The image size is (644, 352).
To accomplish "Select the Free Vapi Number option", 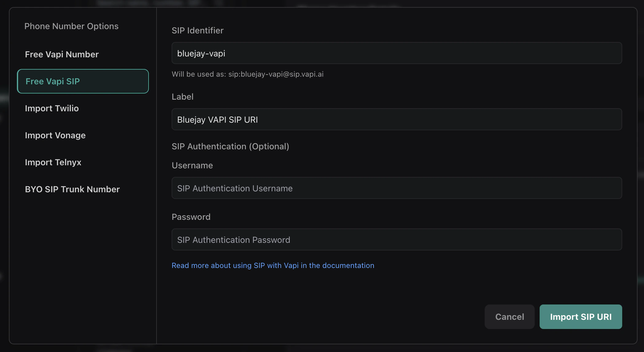I will point(62,54).
